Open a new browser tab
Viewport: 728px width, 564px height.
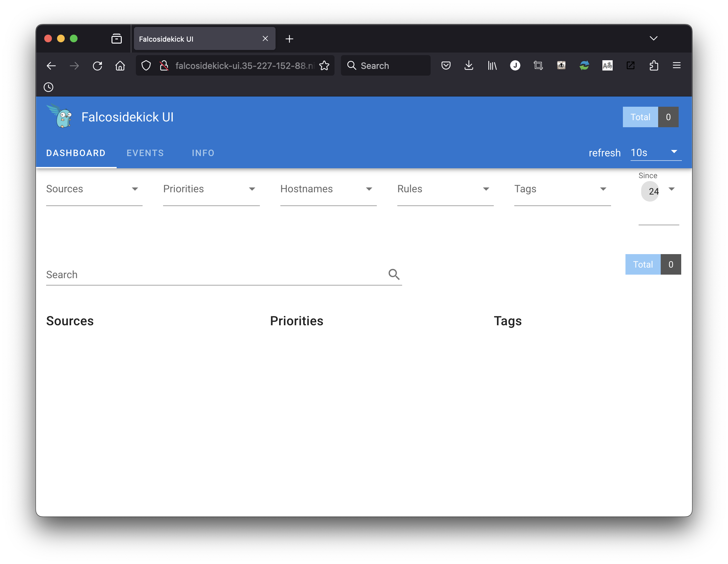click(x=289, y=39)
